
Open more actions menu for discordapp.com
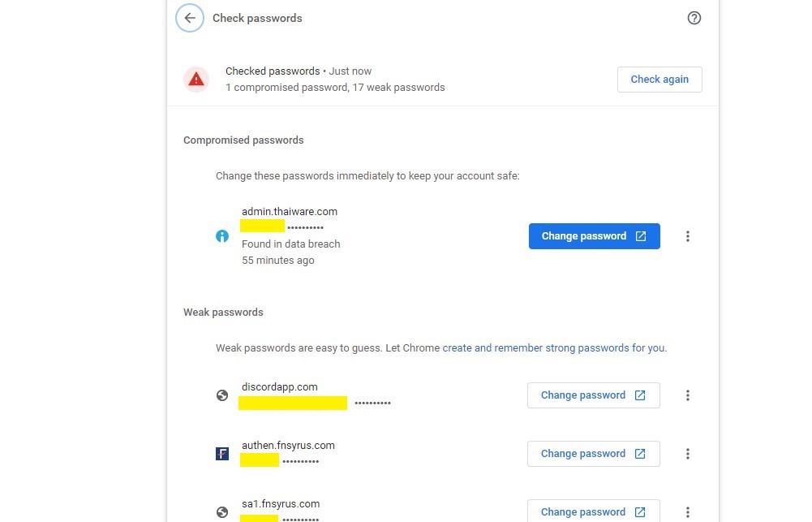coord(688,395)
